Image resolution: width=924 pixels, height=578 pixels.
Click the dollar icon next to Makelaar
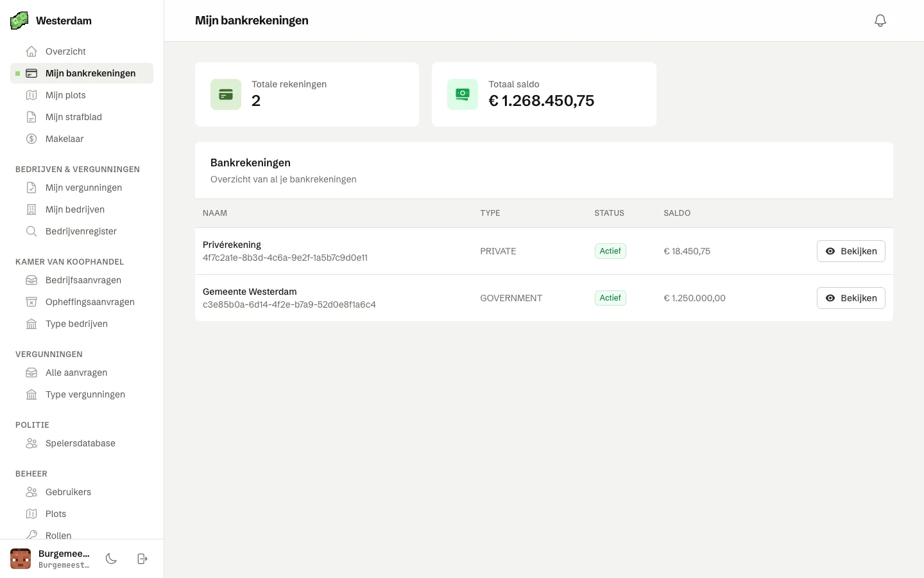tap(31, 139)
